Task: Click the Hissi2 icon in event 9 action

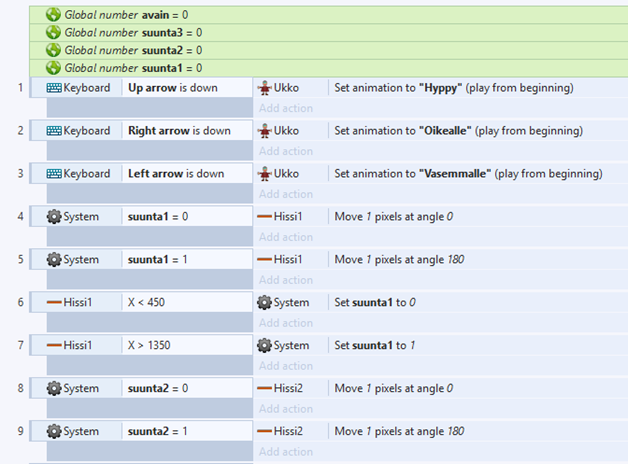Action: click(x=265, y=432)
